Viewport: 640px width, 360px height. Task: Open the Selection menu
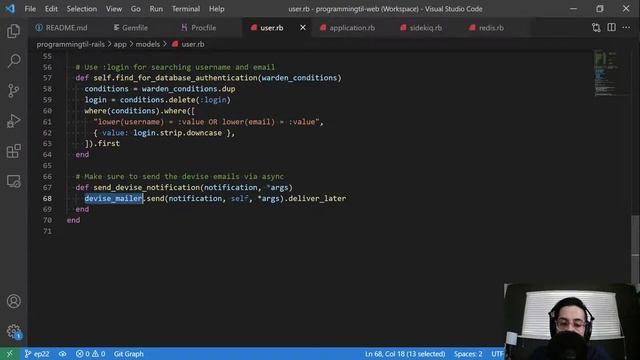click(x=82, y=9)
